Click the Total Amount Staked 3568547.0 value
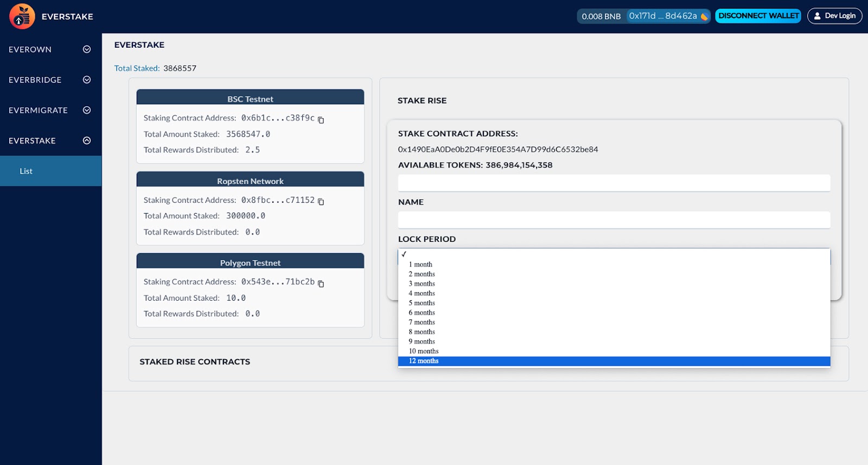 click(x=248, y=134)
